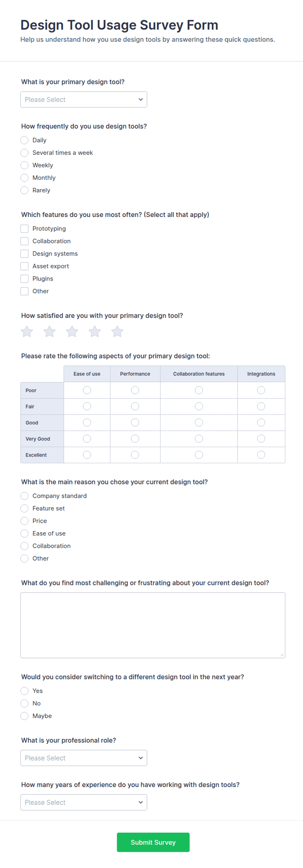The width and height of the screenshot is (303, 868).
Task: Tick the Design systems checkbox
Action: tap(24, 254)
